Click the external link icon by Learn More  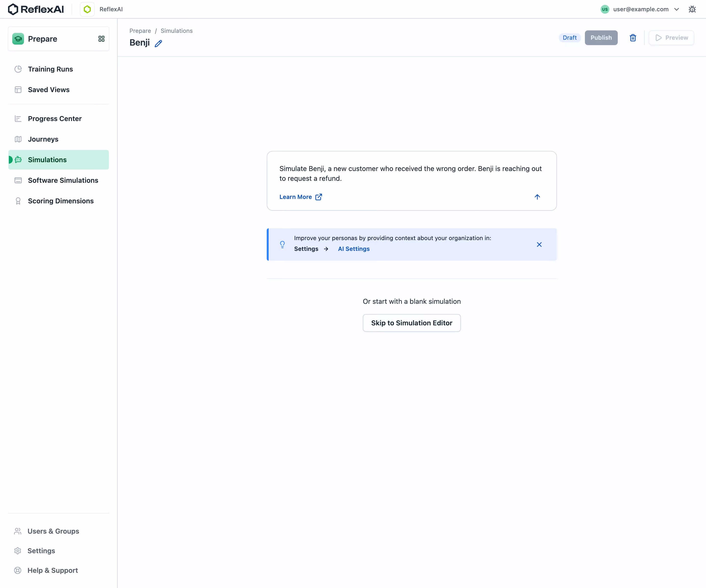pos(319,197)
